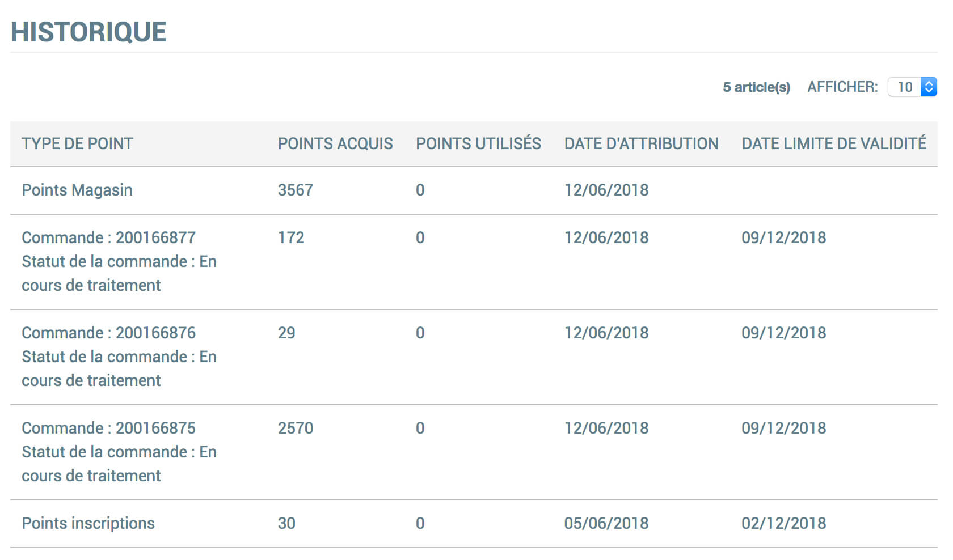Select the Points inscriptions row label
This screenshot has height=560, width=953.
click(88, 523)
